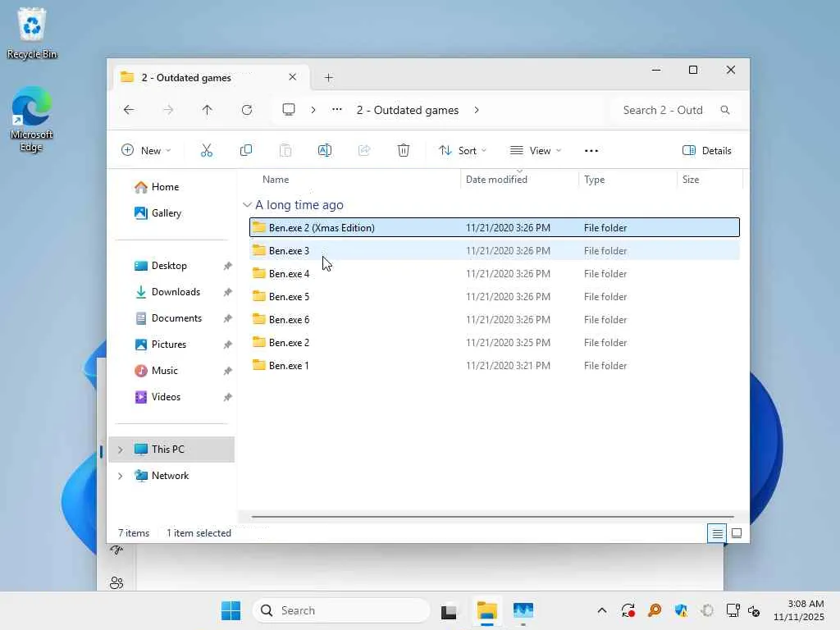The image size is (840, 630).
Task: Click the Ben.exe 5 folder icon
Action: coord(258,296)
